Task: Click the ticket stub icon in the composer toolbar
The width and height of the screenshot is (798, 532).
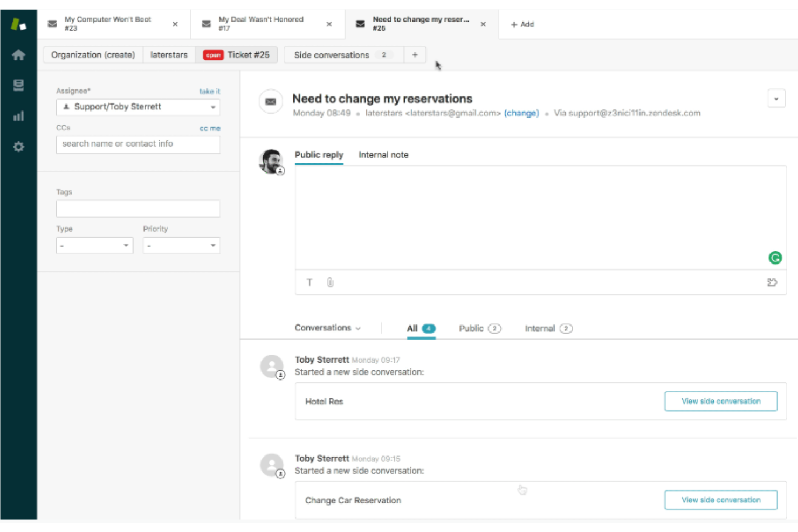Action: (x=771, y=282)
